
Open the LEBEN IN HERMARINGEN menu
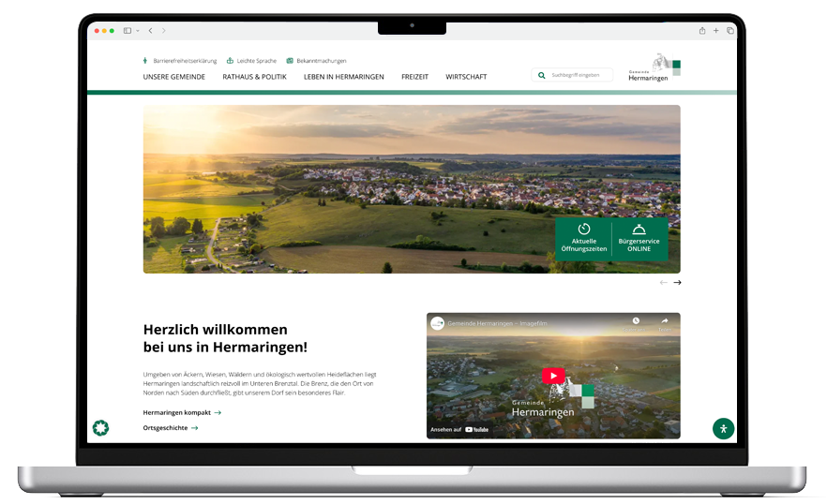344,77
